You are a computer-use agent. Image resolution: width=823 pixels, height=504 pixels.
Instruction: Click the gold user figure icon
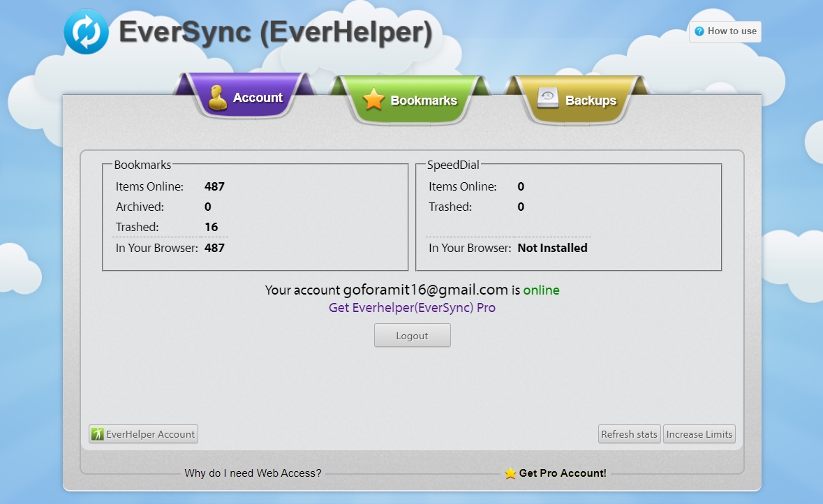(x=218, y=98)
